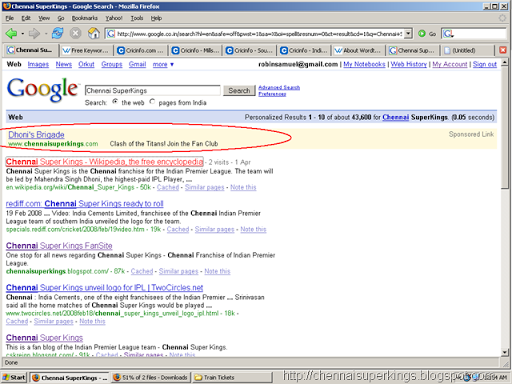
Task: Click the page scrollbar up arrow
Action: click(505, 62)
